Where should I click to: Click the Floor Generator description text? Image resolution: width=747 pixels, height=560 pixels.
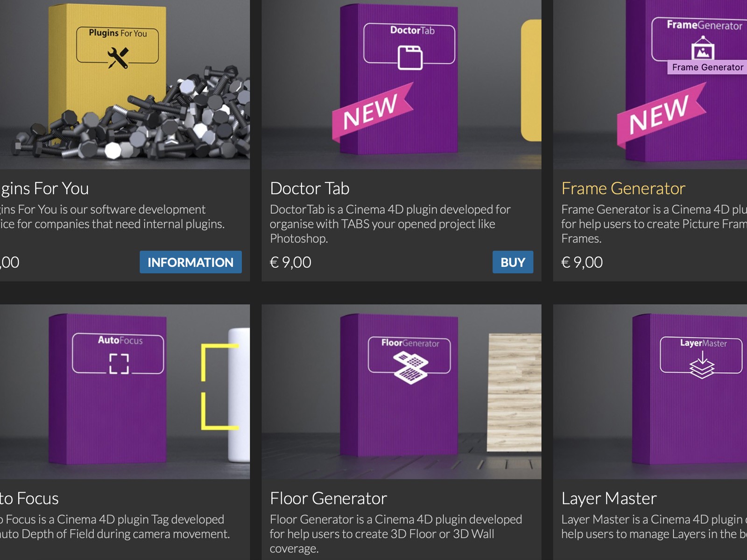(396, 534)
